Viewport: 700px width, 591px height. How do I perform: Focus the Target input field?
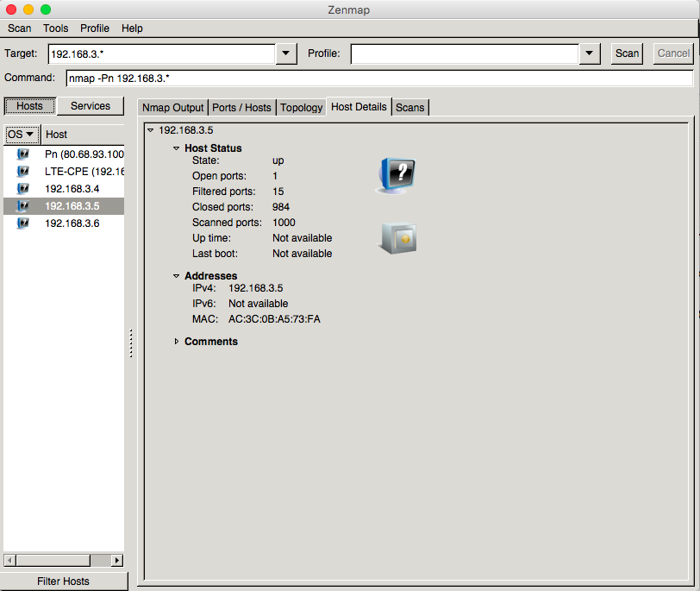tap(161, 54)
